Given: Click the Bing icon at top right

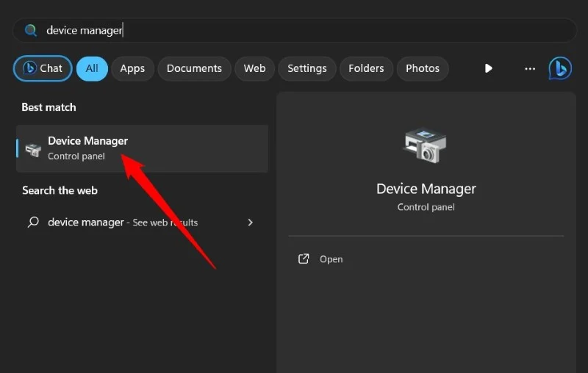Looking at the screenshot, I should 560,68.
